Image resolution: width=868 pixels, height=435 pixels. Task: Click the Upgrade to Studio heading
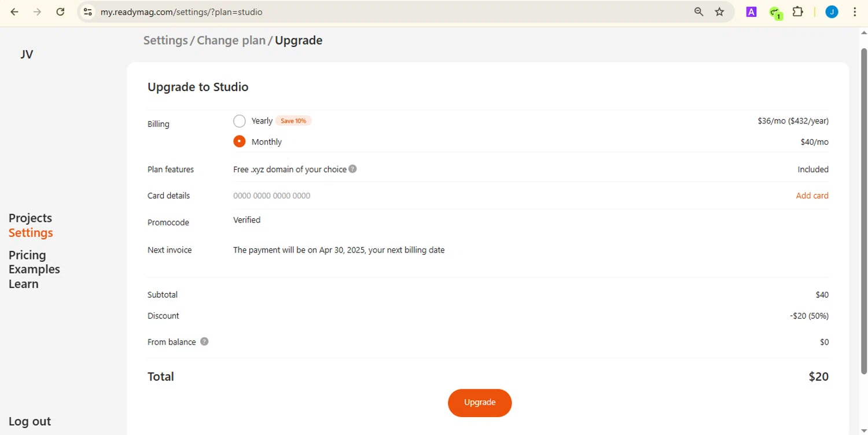click(x=198, y=87)
